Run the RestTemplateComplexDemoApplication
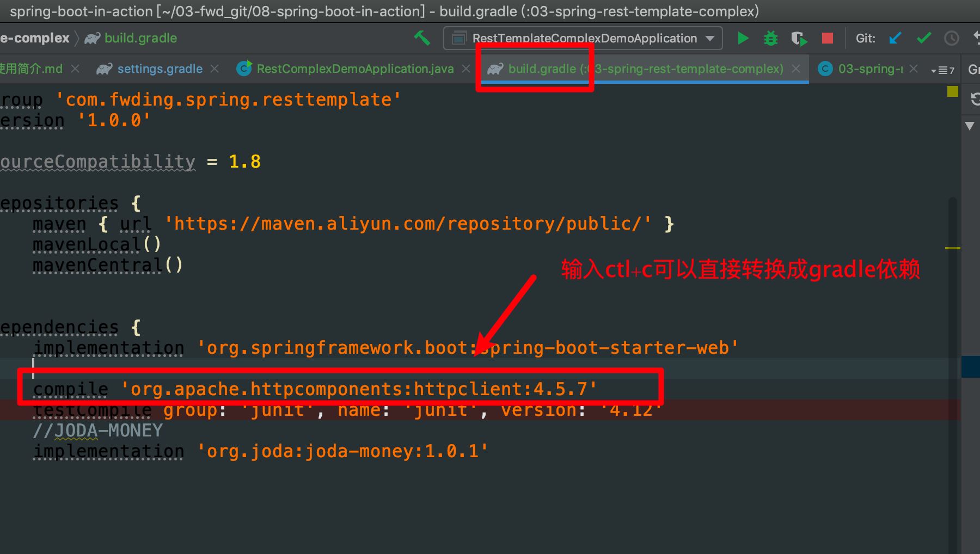980x554 pixels. tap(743, 38)
